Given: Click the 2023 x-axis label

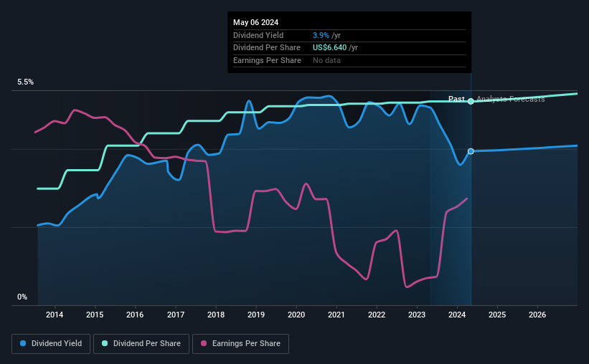Looking at the screenshot, I should point(417,315).
